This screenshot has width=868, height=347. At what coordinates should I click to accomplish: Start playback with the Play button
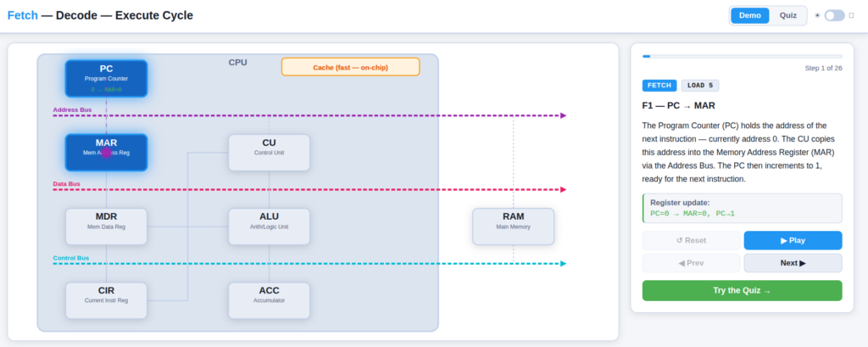tap(793, 241)
